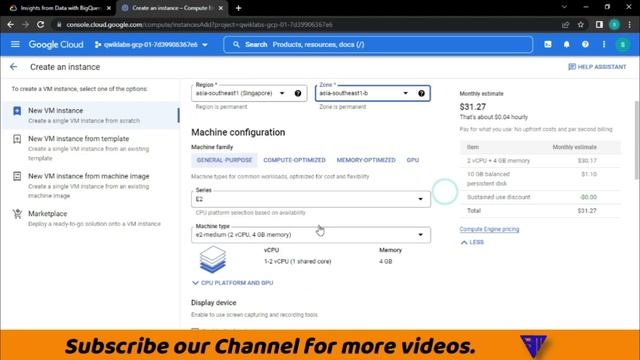Open the help question mark menu
Viewport: 640px width, 360px height.
point(585,44)
